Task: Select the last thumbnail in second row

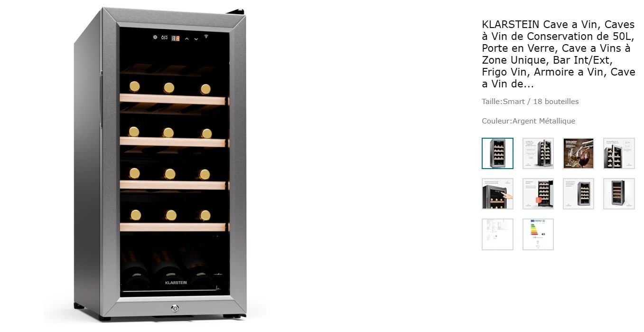Action: coord(619,194)
